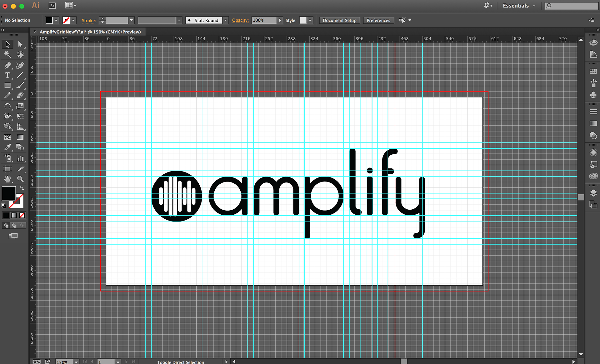Select the Type tool
600x364 pixels.
[x=7, y=75]
